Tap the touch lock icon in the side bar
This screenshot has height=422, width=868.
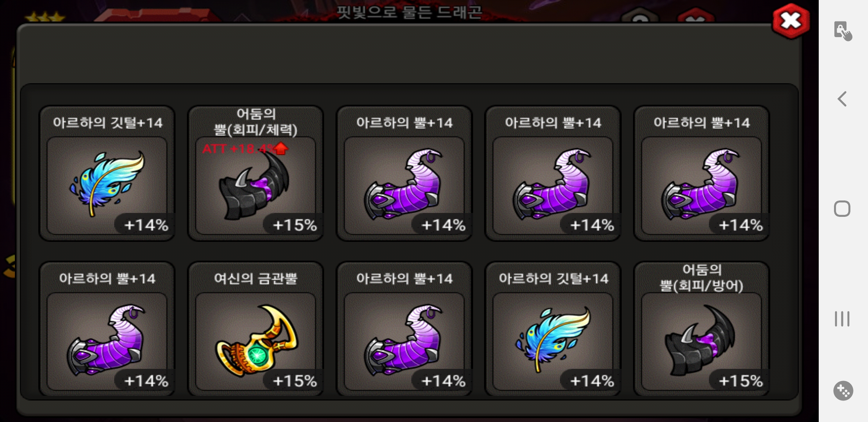(843, 31)
